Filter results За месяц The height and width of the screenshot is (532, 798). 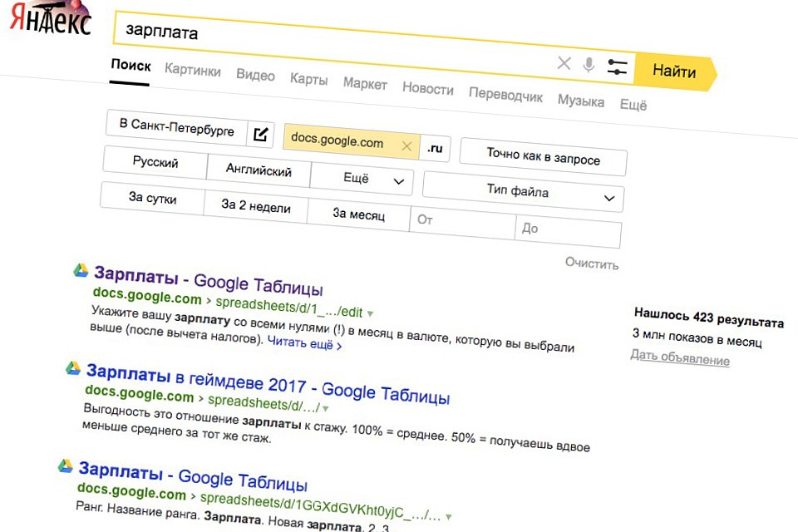(x=358, y=214)
